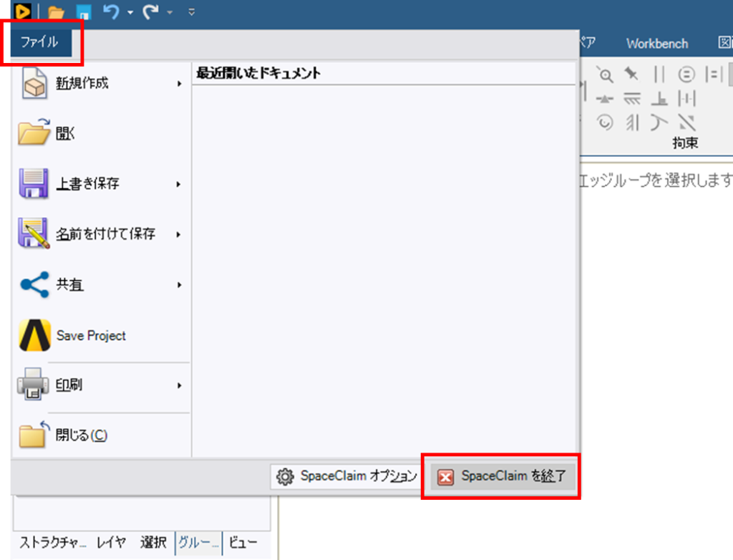Select the pushpin fix constraint icon
Viewport: 733px width, 560px height.
pyautogui.click(x=631, y=74)
